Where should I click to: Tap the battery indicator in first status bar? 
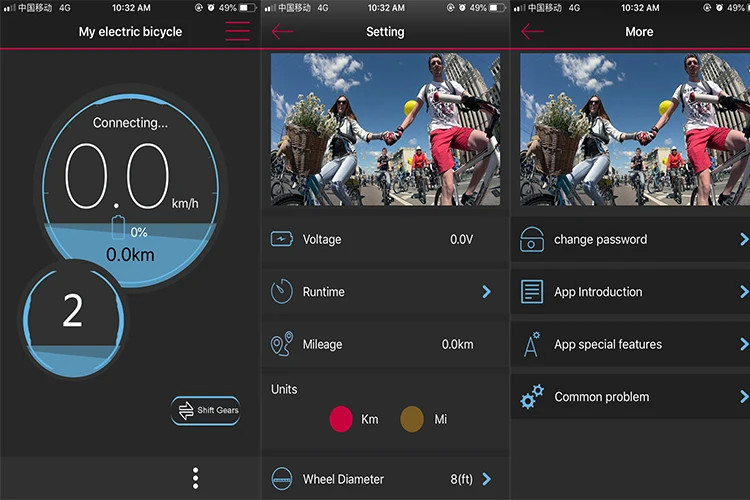point(248,8)
